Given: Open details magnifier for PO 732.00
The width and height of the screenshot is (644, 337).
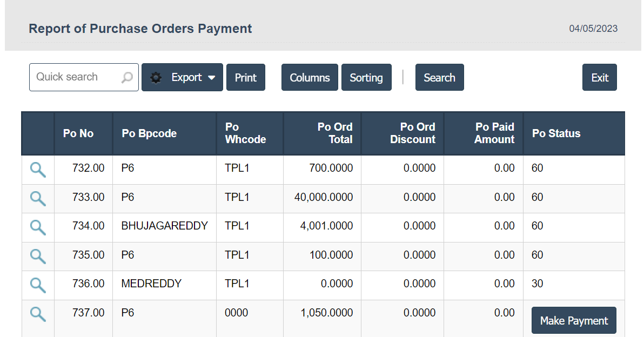Looking at the screenshot, I should point(38,170).
